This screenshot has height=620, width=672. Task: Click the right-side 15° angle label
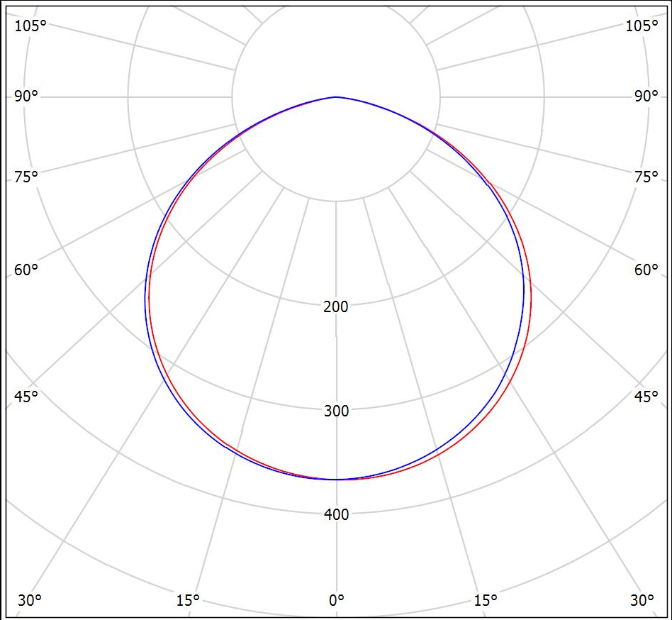pos(486,600)
